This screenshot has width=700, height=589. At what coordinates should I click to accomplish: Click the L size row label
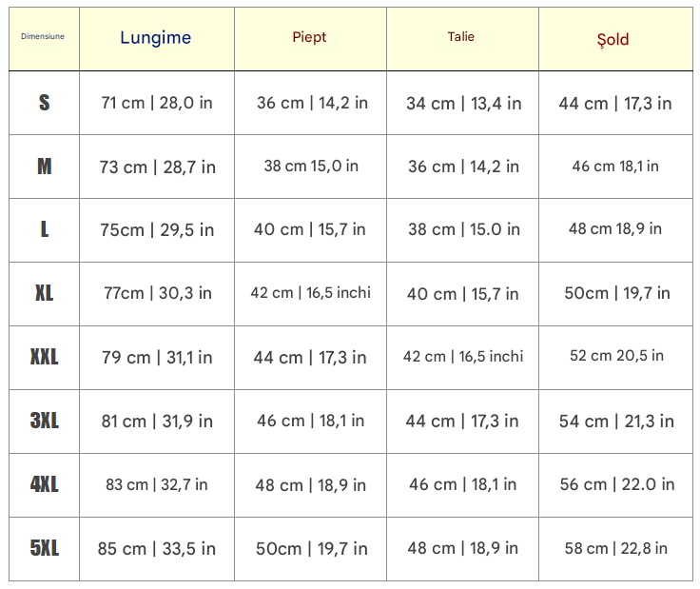44,229
